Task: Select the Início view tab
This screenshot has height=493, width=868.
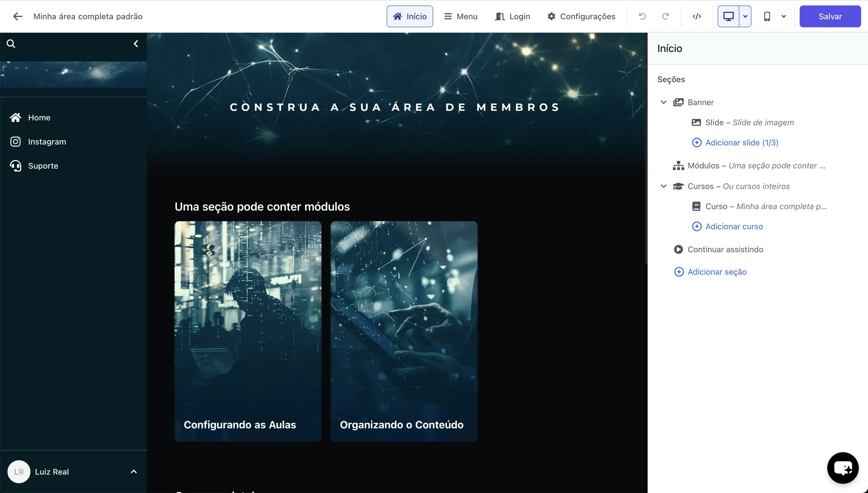Action: [409, 16]
